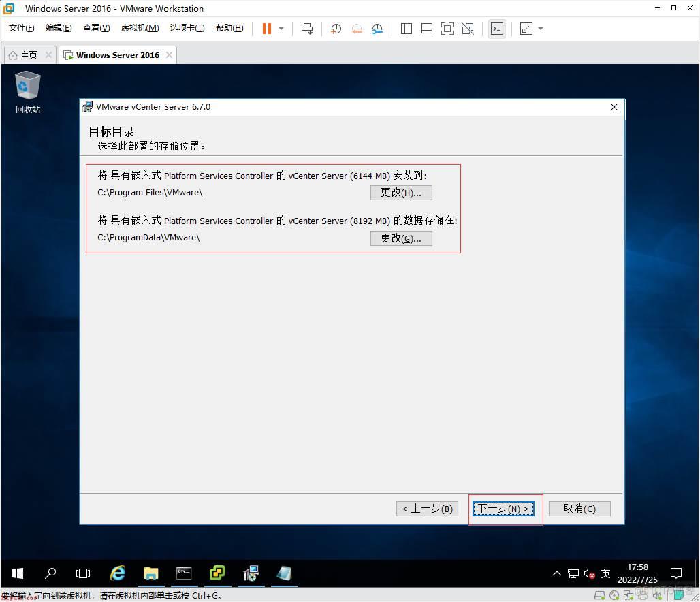The width and height of the screenshot is (700, 602).
Task: Open the Windows Start menu
Action: coord(18,573)
